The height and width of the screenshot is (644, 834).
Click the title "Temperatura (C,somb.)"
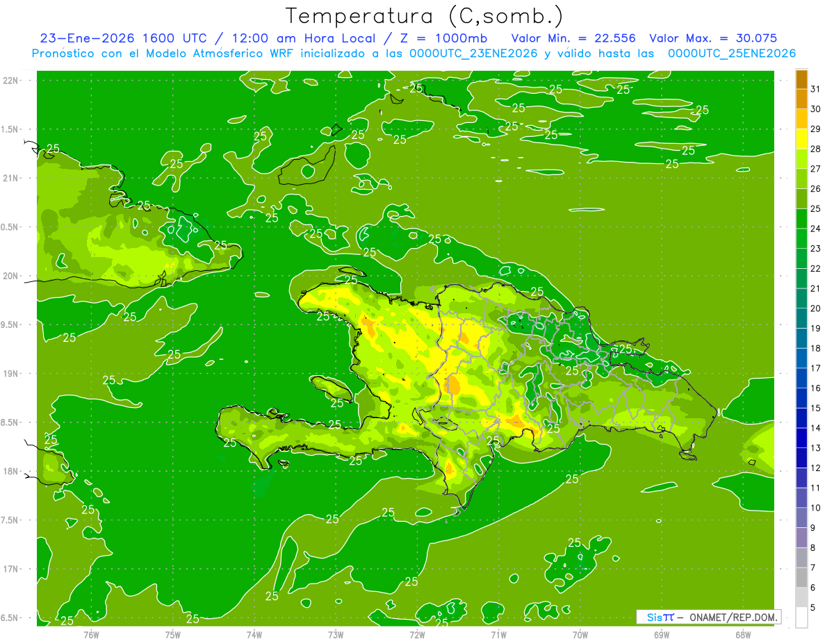(x=424, y=16)
